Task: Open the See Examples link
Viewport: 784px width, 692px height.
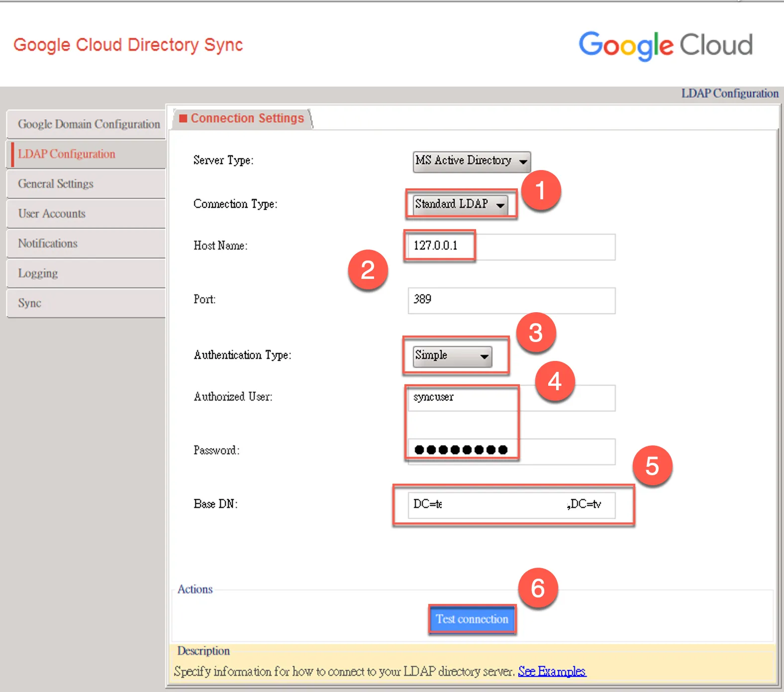Action: click(552, 672)
